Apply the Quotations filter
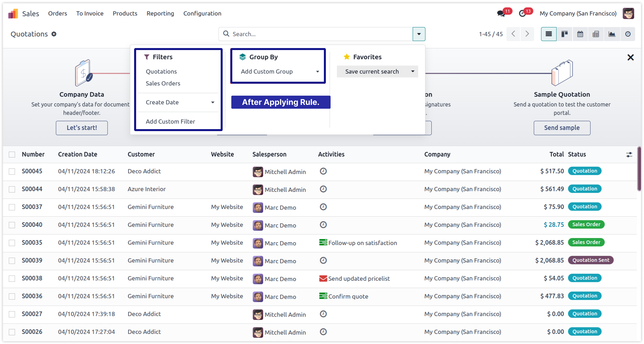The width and height of the screenshot is (644, 344). click(161, 72)
